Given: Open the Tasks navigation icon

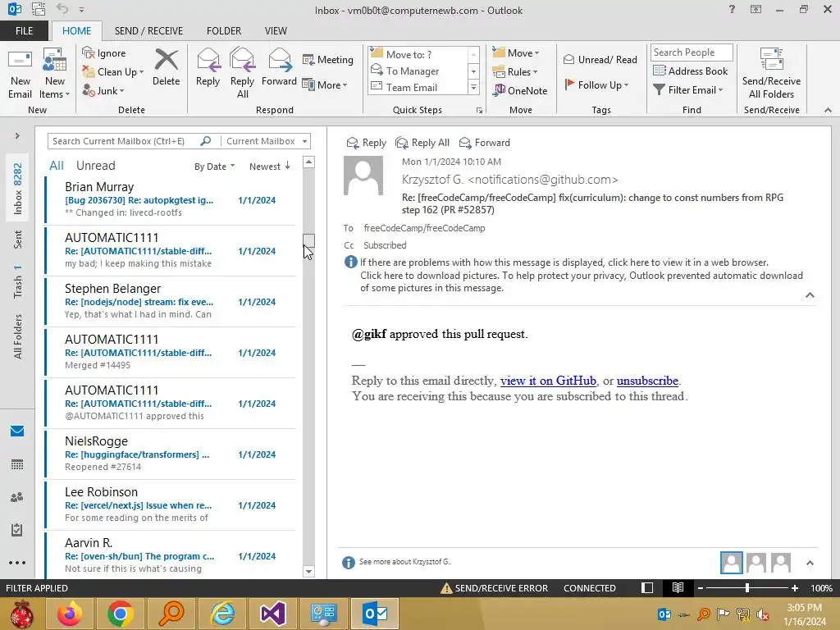Looking at the screenshot, I should click(x=17, y=530).
